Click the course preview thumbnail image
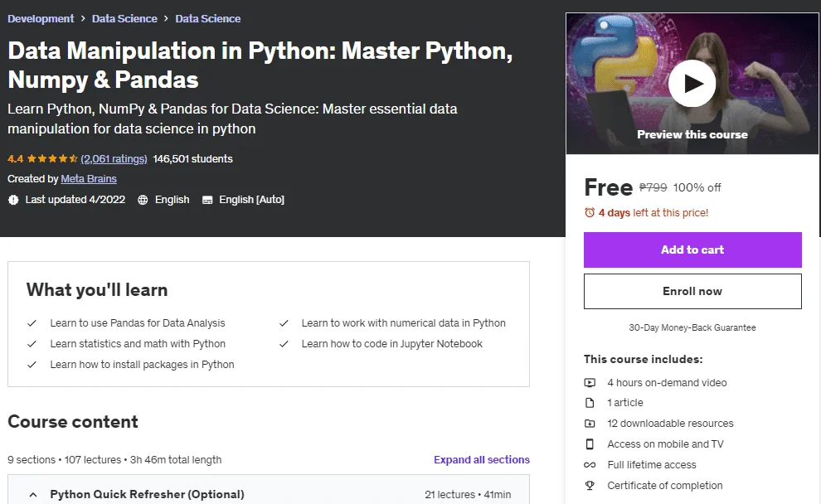821x504 pixels. tap(692, 83)
